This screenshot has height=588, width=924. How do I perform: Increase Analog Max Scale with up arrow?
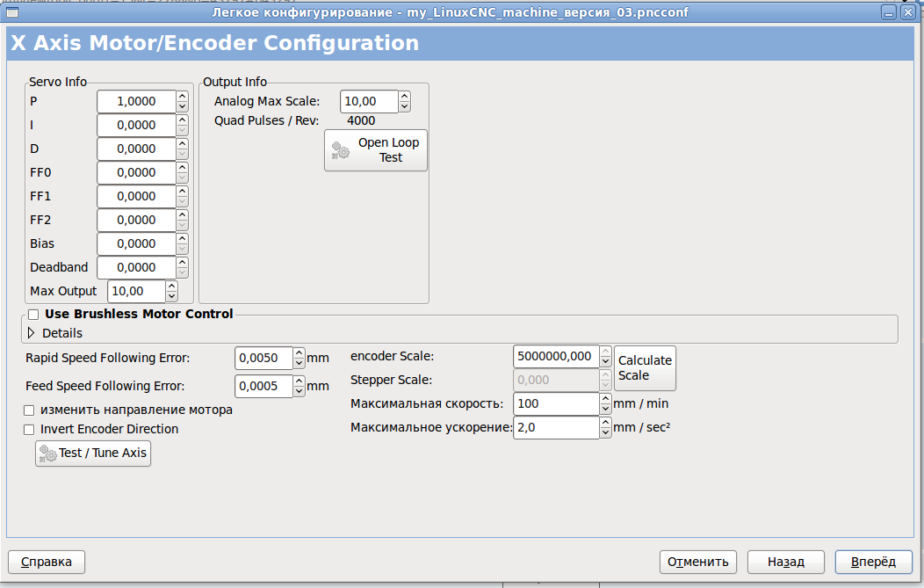404,96
